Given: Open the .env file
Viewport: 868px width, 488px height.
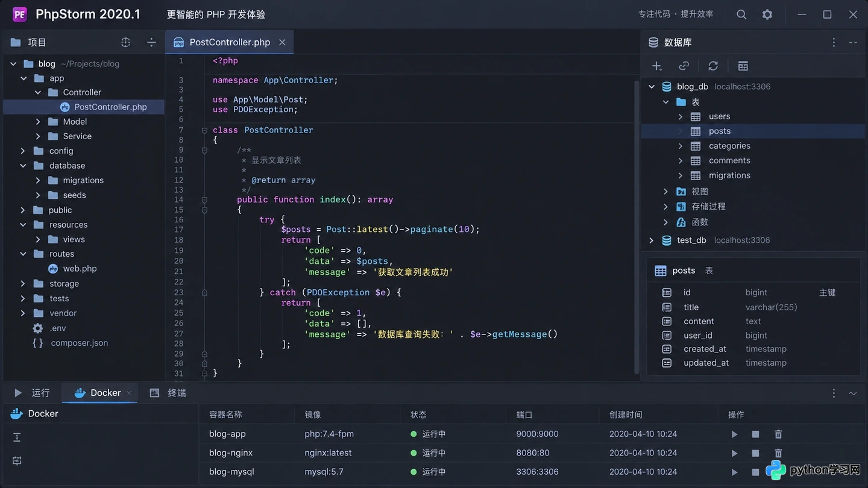Looking at the screenshot, I should tap(58, 328).
